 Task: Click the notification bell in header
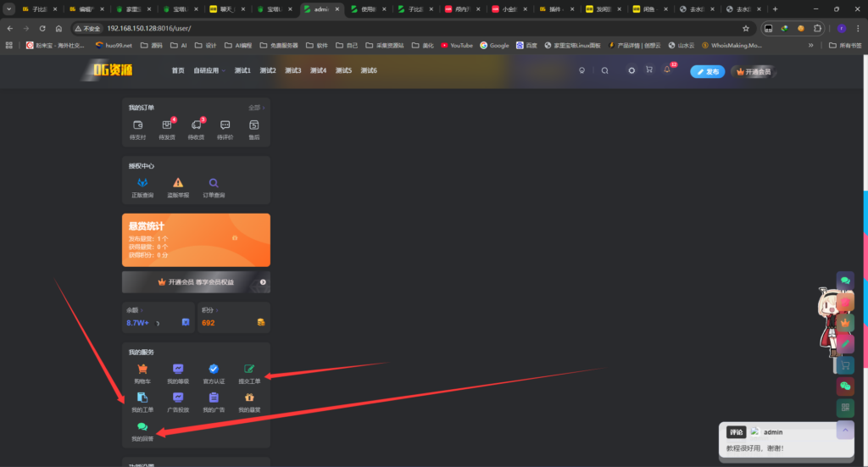pos(667,70)
